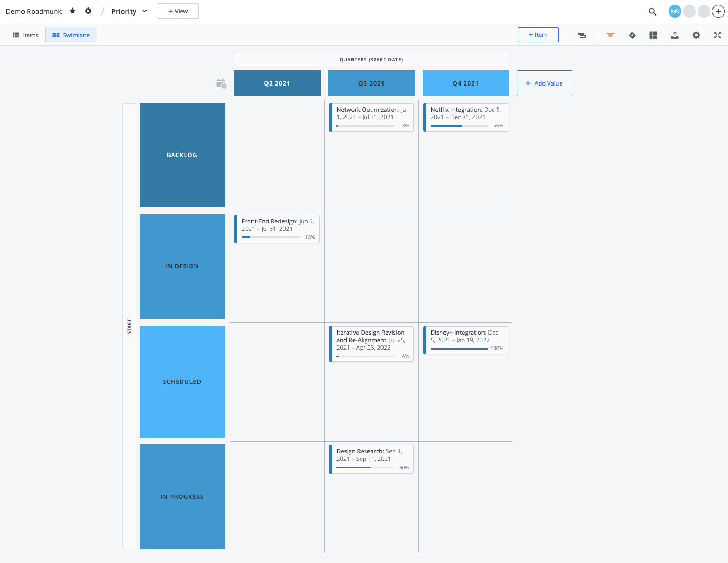Image resolution: width=728 pixels, height=563 pixels.
Task: Open the milestones diamond icon
Action: [632, 35]
